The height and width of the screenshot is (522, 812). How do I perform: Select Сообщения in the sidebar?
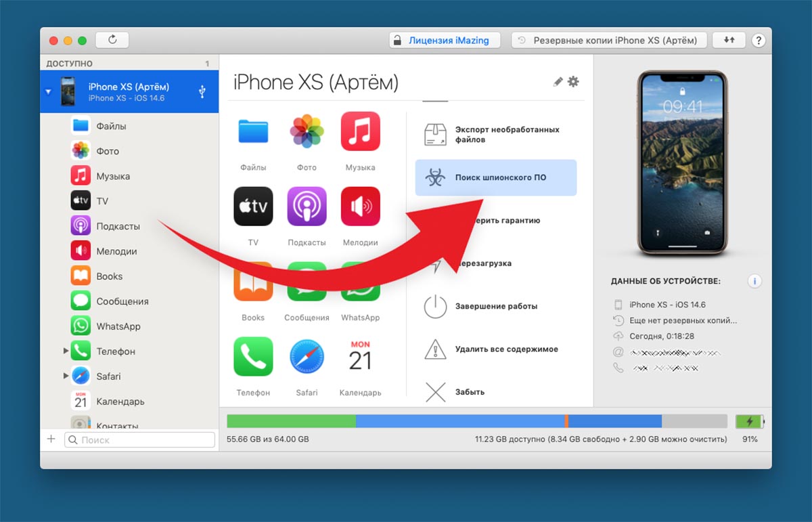[130, 301]
